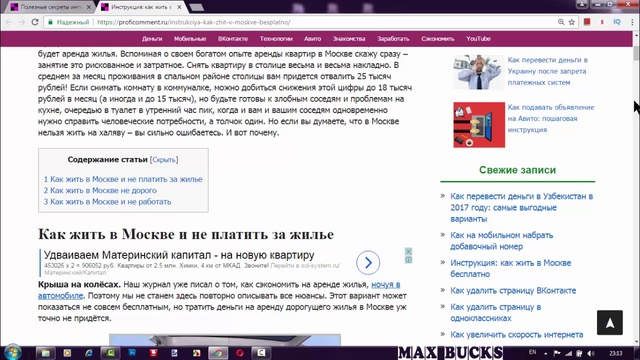
Task: Click the zoom magnifier icon in address bar
Action: click(561, 22)
